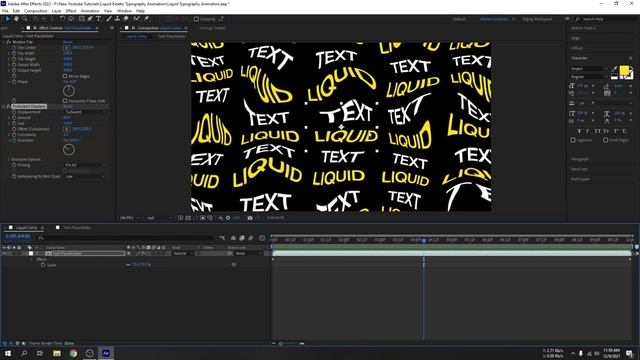Click the Offset (Turbulence) crosshair point button
Viewport: 640px width, 360px height.
click(x=67, y=129)
